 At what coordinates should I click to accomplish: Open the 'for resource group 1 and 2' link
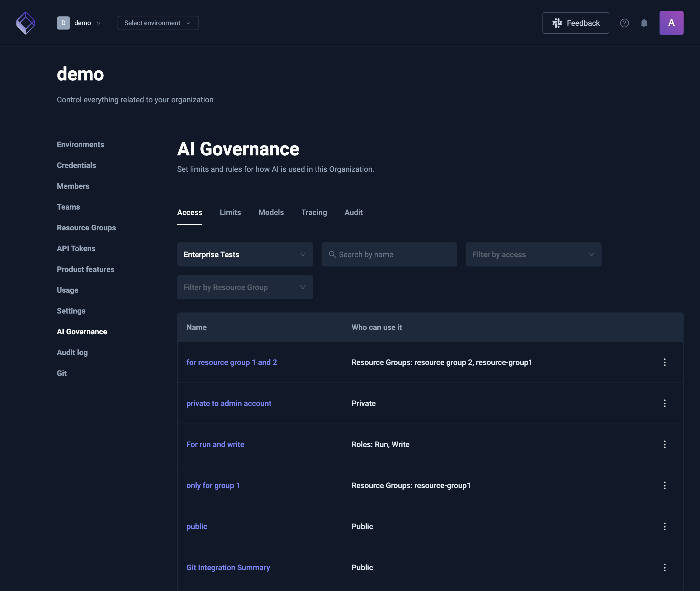click(232, 363)
